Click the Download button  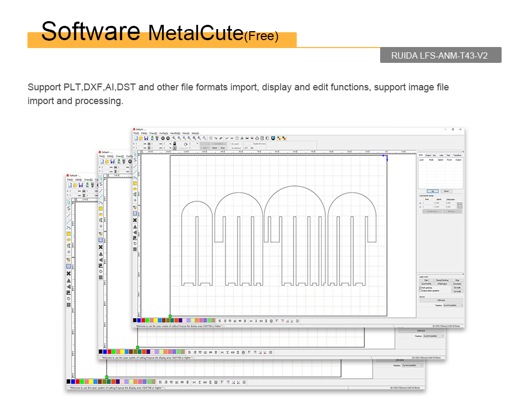(457, 284)
